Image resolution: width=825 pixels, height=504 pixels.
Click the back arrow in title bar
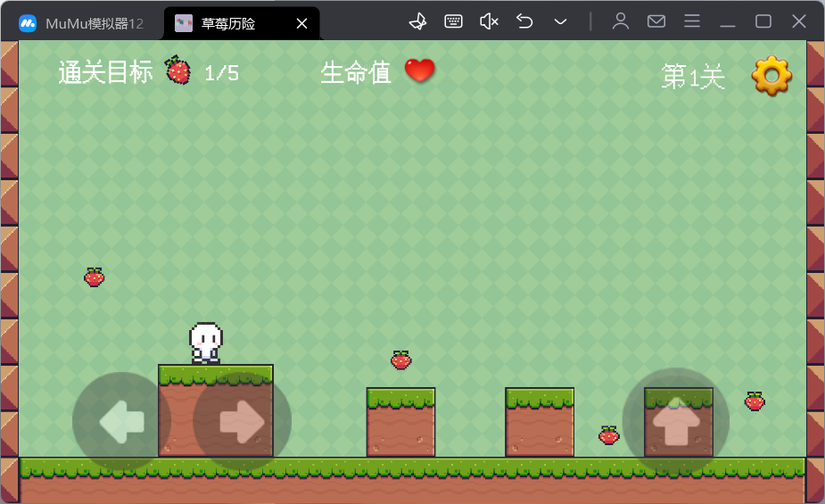pyautogui.click(x=524, y=21)
